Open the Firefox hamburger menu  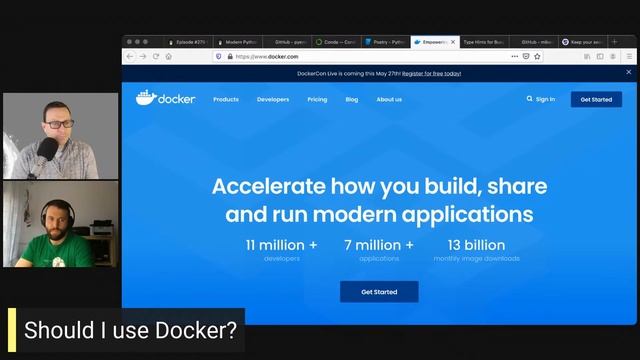[x=629, y=56]
